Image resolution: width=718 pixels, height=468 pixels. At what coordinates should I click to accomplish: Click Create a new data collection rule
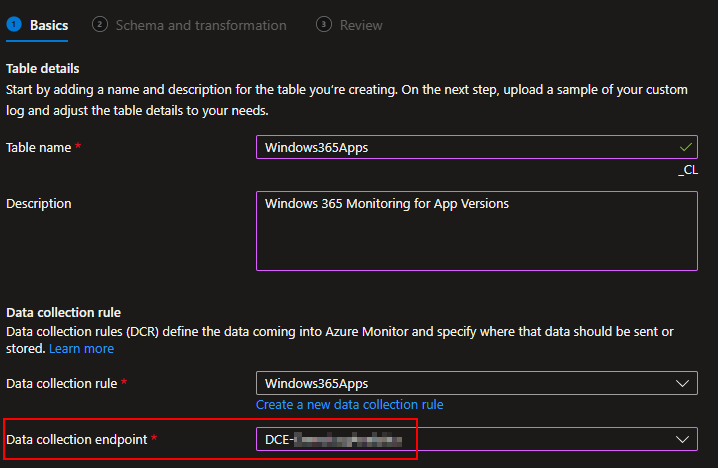(349, 405)
